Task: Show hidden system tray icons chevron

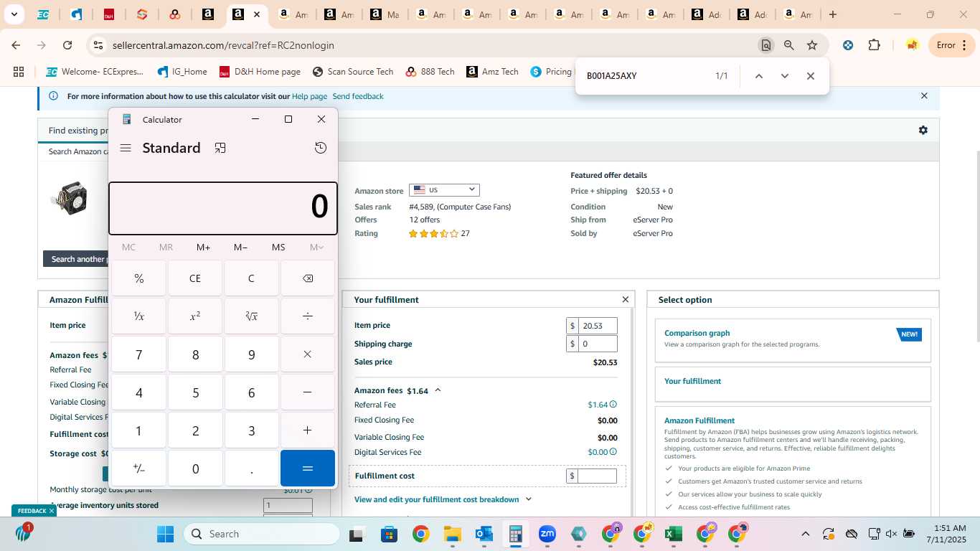Action: click(805, 534)
